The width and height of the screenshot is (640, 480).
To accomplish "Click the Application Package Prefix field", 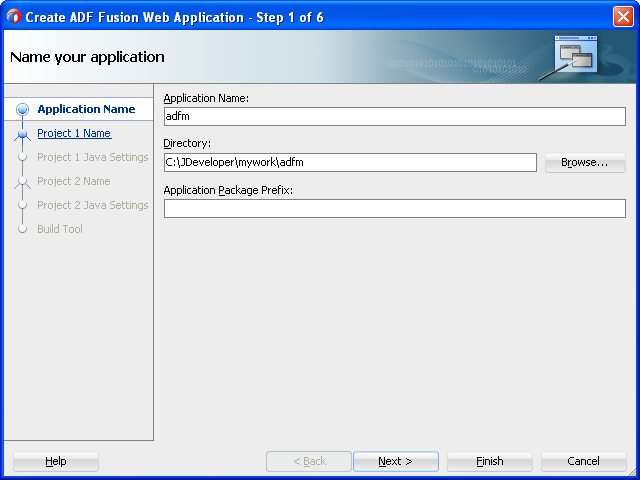I will click(394, 209).
